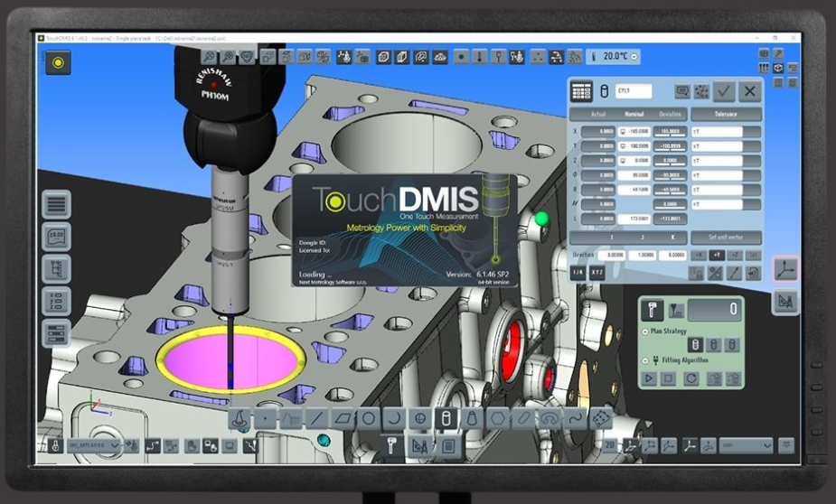Open the cloud icon in top toolbar
Screen dimensions: 836x504
click(x=440, y=57)
